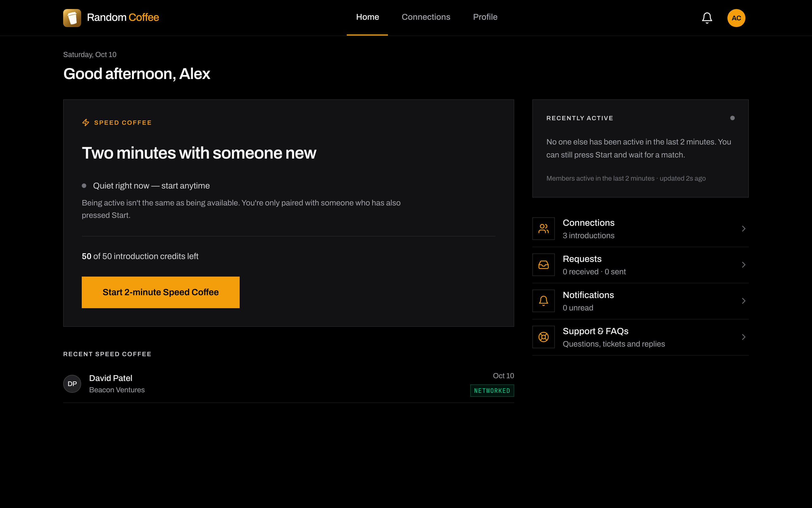The image size is (812, 508).
Task: Click the 'Good afternoon, Alex' greeting
Action: click(136, 74)
